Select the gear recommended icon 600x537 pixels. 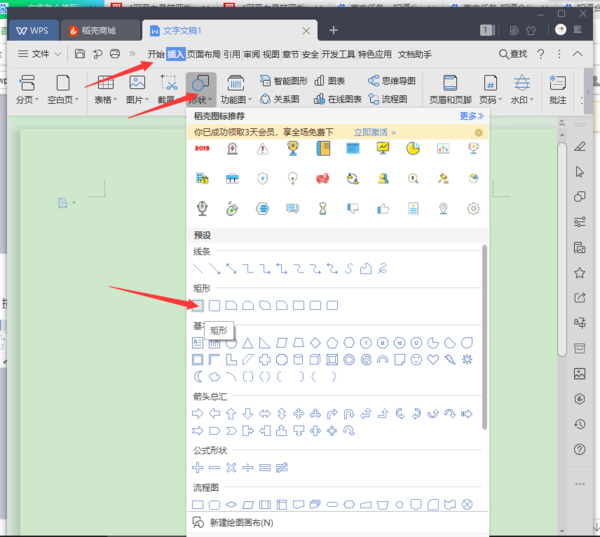coord(473,209)
